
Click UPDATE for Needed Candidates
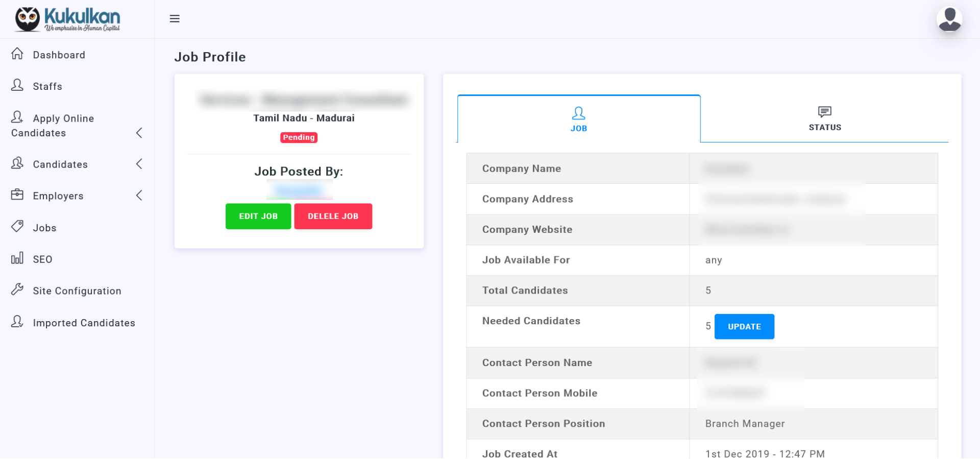[744, 327]
